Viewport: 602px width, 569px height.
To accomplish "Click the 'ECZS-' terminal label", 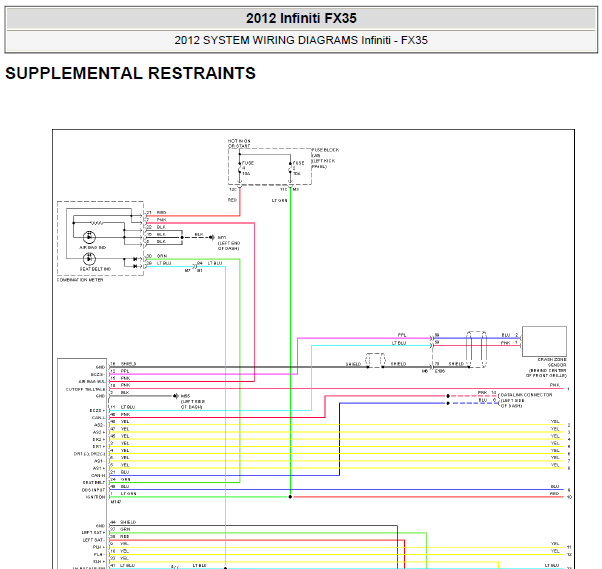I will click(98, 374).
